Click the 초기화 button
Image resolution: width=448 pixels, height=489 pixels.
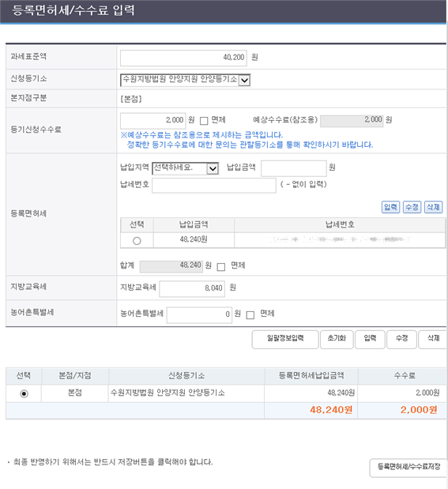(x=337, y=340)
